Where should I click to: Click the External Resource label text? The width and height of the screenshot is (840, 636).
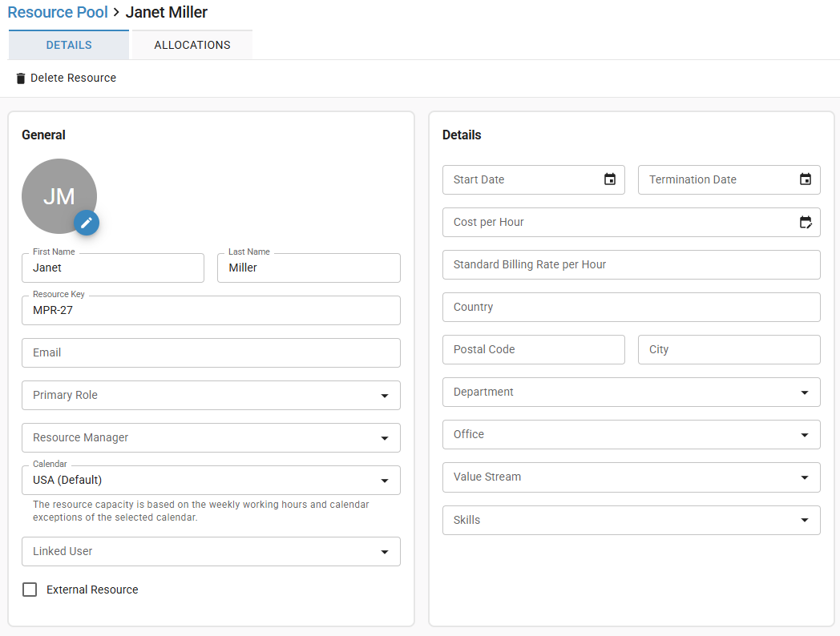pos(92,590)
